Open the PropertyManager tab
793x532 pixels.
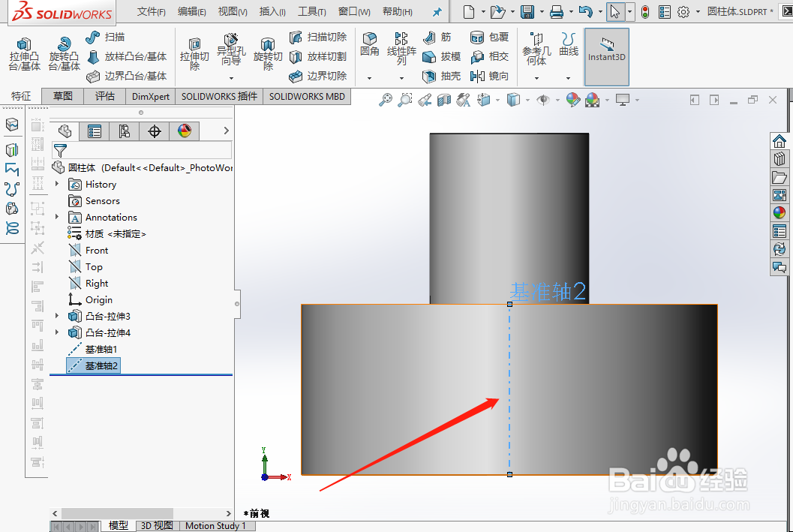pos(94,131)
